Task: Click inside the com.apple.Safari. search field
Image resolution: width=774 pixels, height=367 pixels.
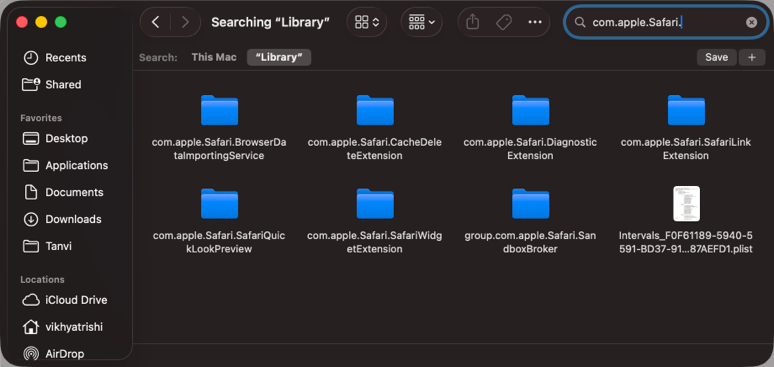Action: (666, 22)
